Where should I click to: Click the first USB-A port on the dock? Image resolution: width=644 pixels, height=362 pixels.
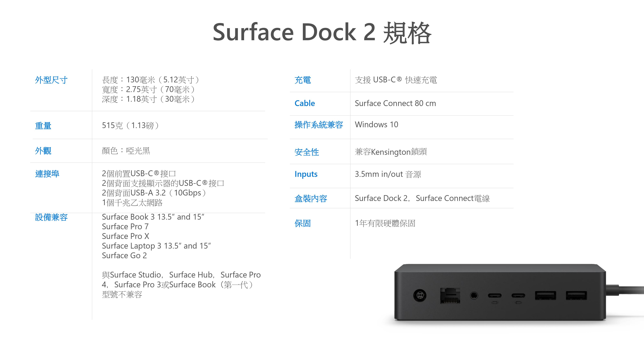point(545,295)
